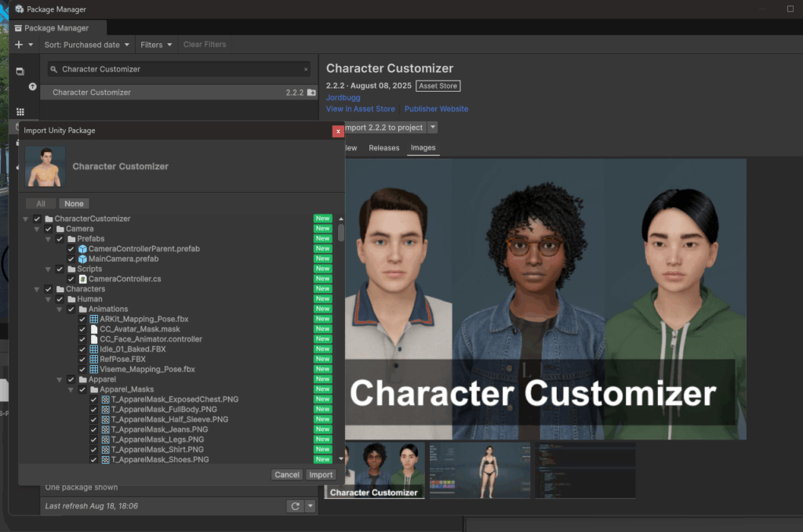
Task: Click the All selection button
Action: pos(41,204)
